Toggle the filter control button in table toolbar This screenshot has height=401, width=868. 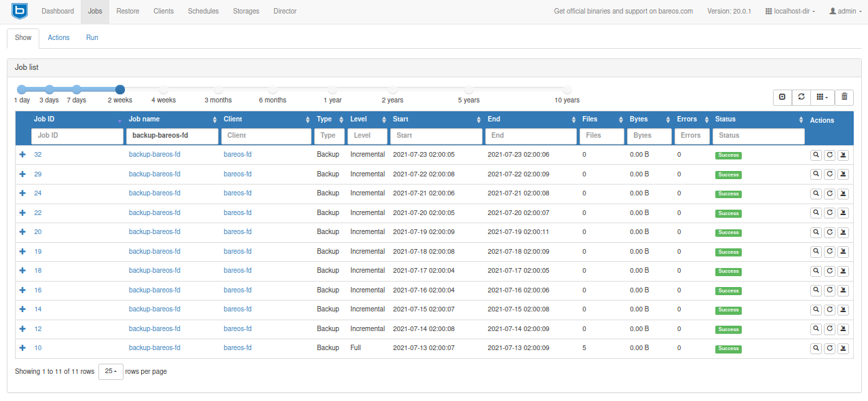782,97
